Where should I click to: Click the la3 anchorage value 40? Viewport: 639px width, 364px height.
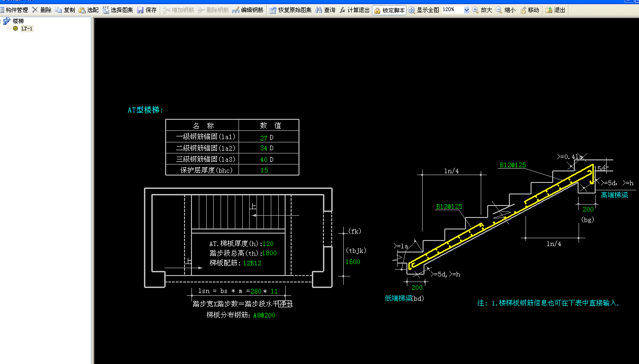click(x=263, y=159)
